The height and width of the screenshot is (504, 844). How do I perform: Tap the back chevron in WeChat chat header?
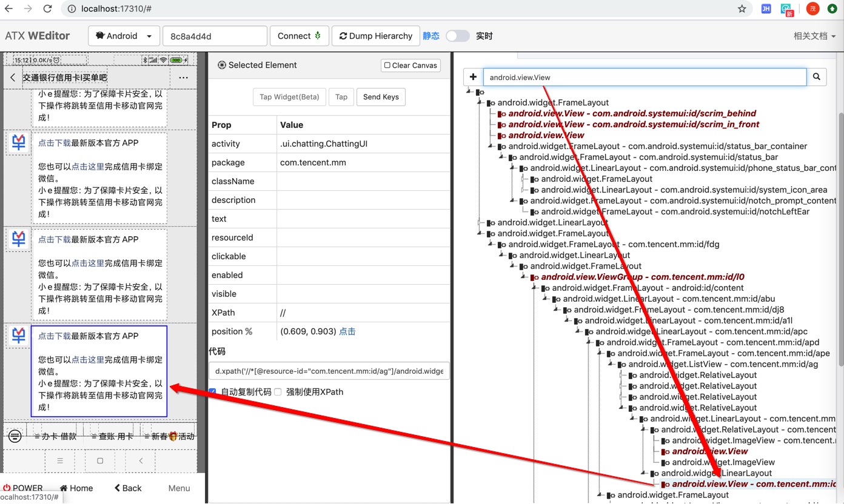pos(13,78)
